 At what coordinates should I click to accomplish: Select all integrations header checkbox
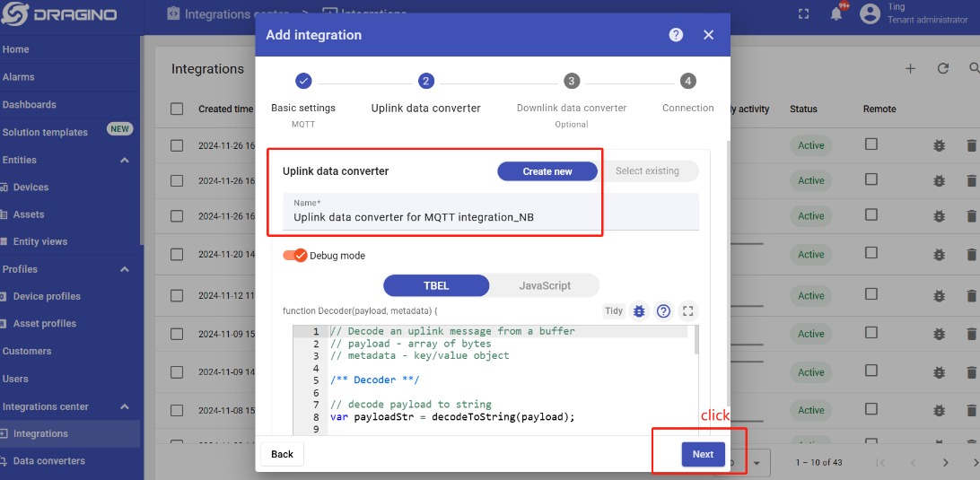[x=177, y=109]
